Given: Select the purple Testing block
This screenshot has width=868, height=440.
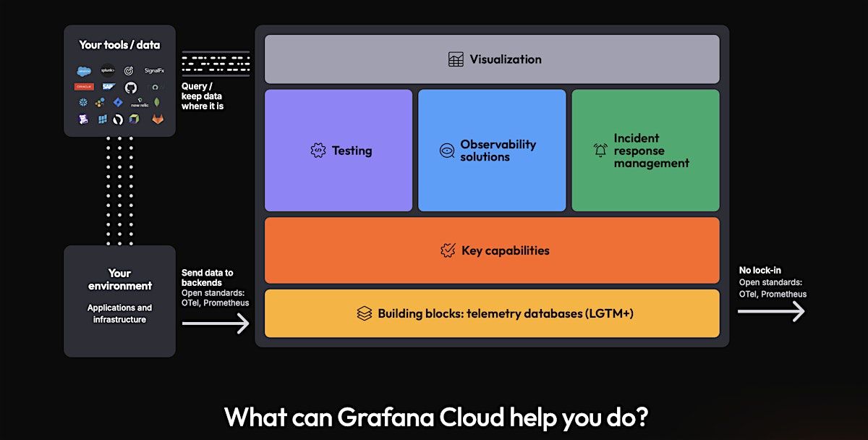Looking at the screenshot, I should [339, 151].
